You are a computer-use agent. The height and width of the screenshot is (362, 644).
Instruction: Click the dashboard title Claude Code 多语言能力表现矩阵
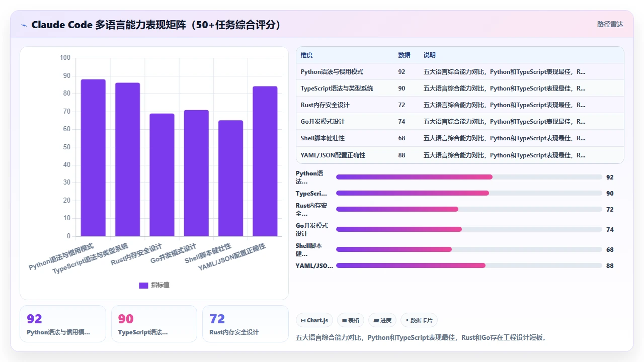pyautogui.click(x=156, y=25)
